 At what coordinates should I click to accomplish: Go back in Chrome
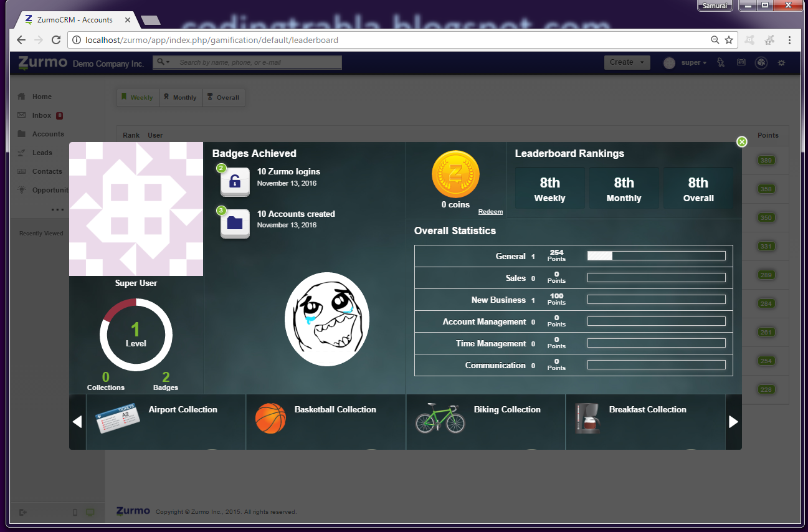click(x=21, y=40)
